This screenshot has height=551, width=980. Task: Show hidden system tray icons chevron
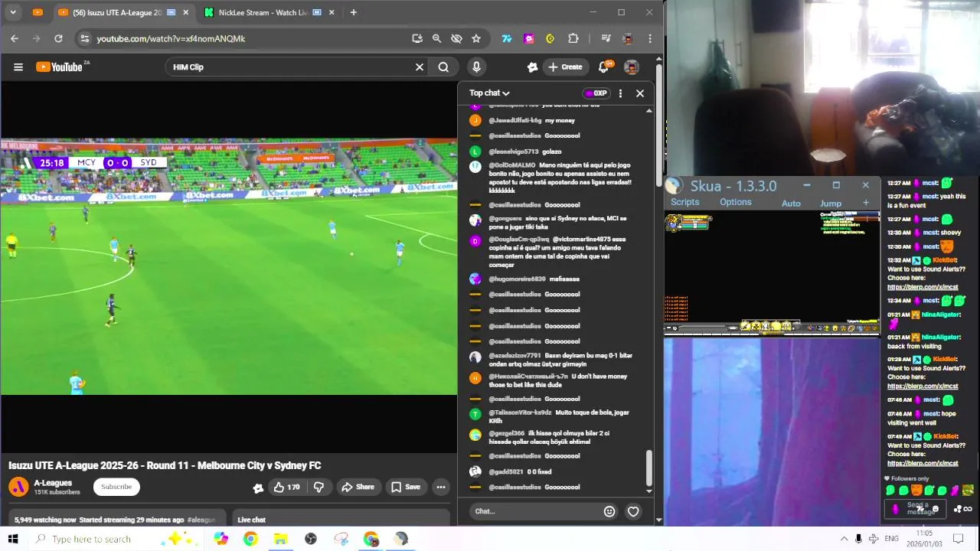(844, 539)
